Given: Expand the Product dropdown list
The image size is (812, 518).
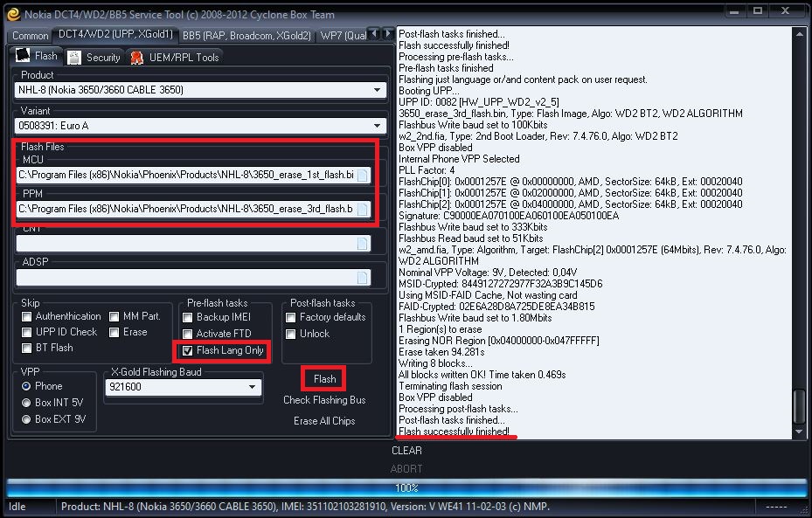Looking at the screenshot, I should 377,90.
